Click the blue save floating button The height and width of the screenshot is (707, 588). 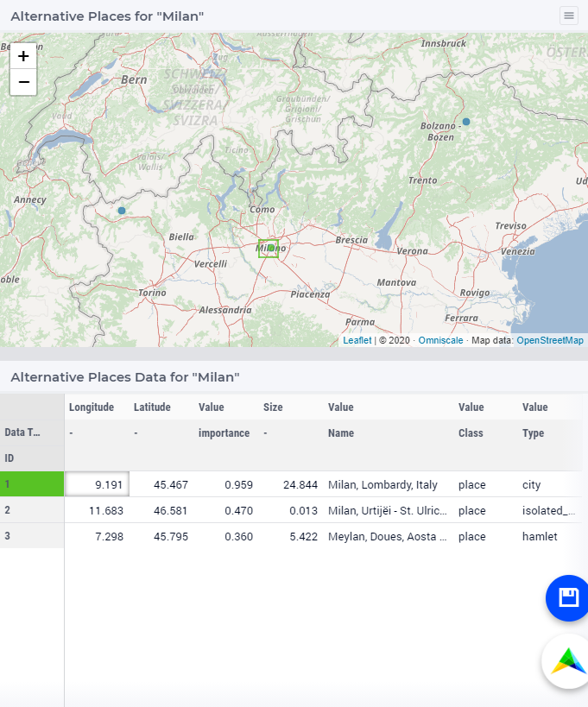pos(568,598)
